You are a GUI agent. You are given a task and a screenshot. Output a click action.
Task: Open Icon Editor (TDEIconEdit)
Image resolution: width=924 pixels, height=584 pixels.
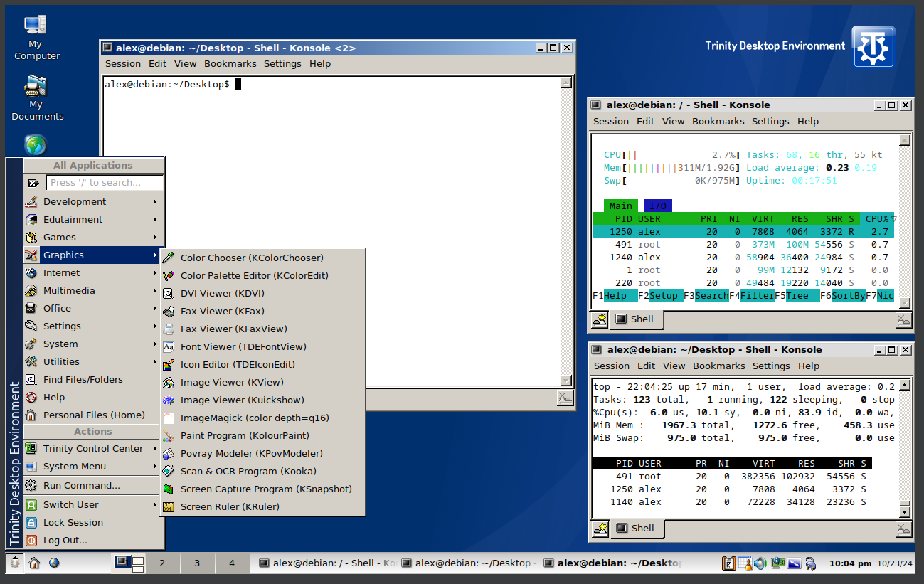pos(237,364)
